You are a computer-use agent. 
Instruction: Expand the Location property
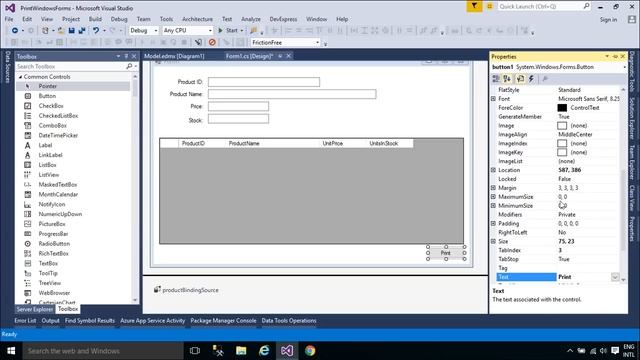coord(493,170)
